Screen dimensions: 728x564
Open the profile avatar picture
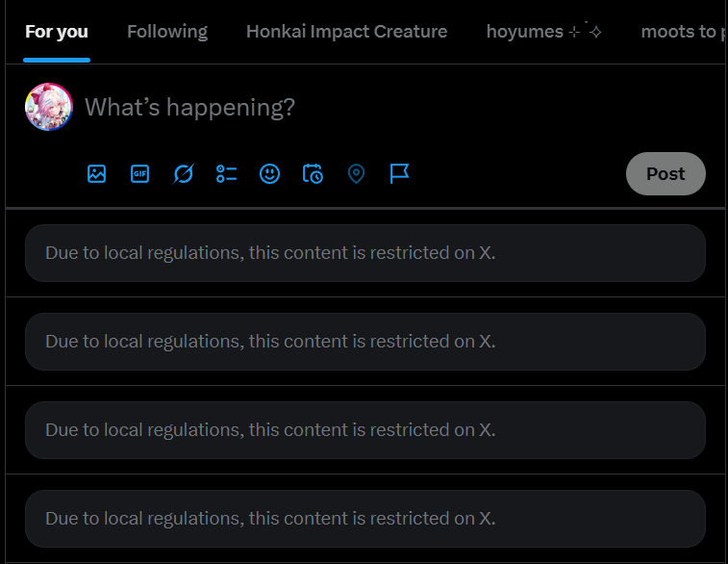point(49,107)
